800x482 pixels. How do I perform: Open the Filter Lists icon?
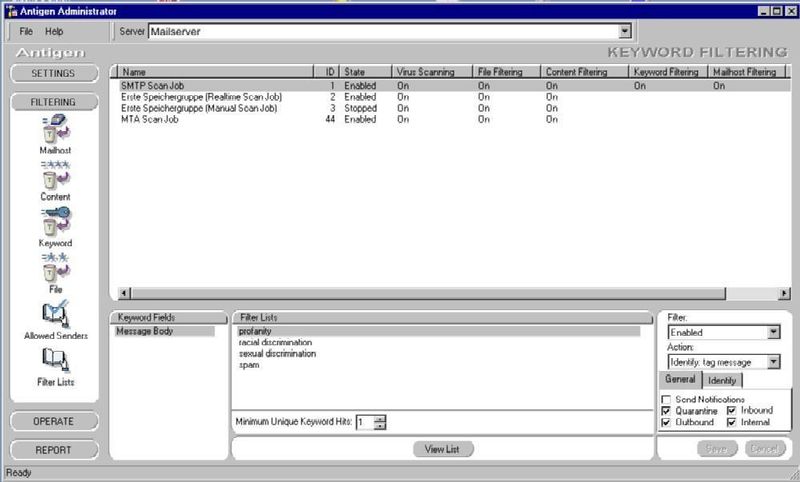56,362
